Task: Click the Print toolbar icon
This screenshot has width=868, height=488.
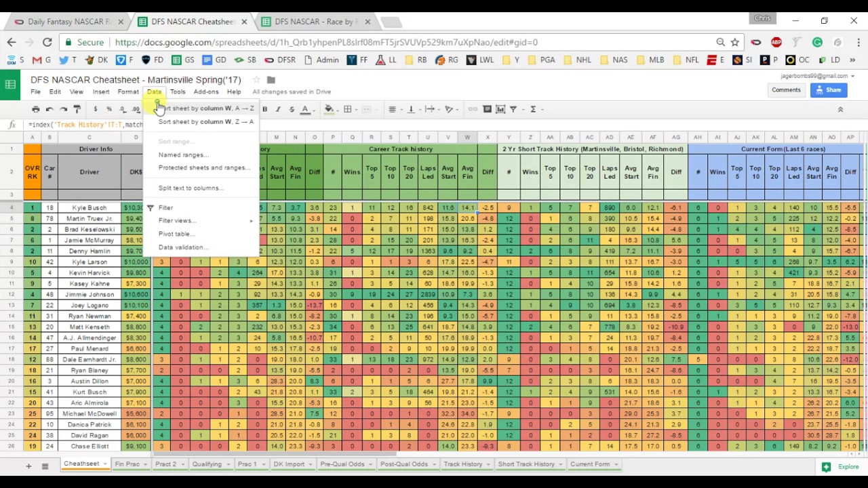Action: click(36, 109)
